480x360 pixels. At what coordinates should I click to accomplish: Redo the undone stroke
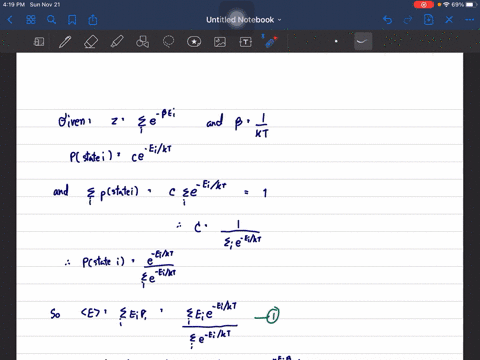408,20
